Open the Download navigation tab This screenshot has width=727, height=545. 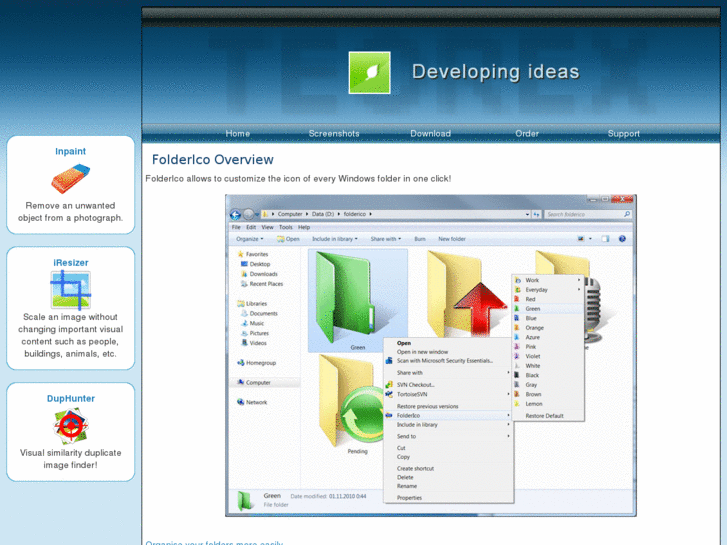[430, 134]
